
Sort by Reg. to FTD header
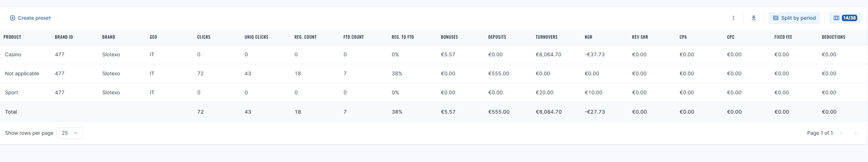click(403, 37)
